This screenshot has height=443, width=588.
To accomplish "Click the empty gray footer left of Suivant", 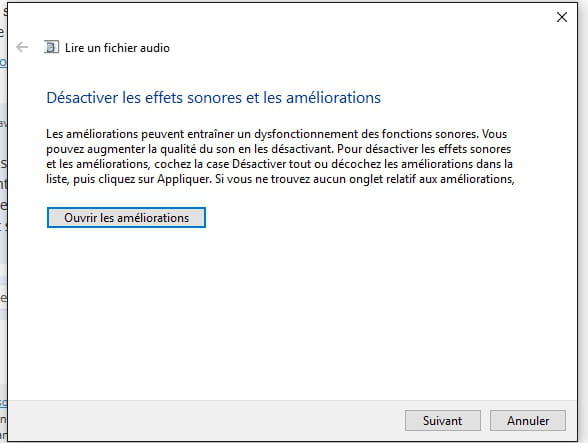I will (x=206, y=420).
